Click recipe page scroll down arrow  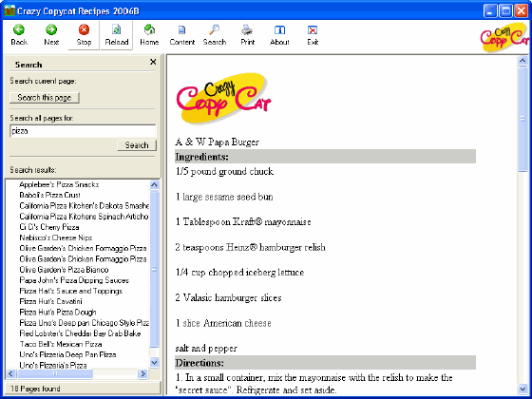tap(522, 389)
